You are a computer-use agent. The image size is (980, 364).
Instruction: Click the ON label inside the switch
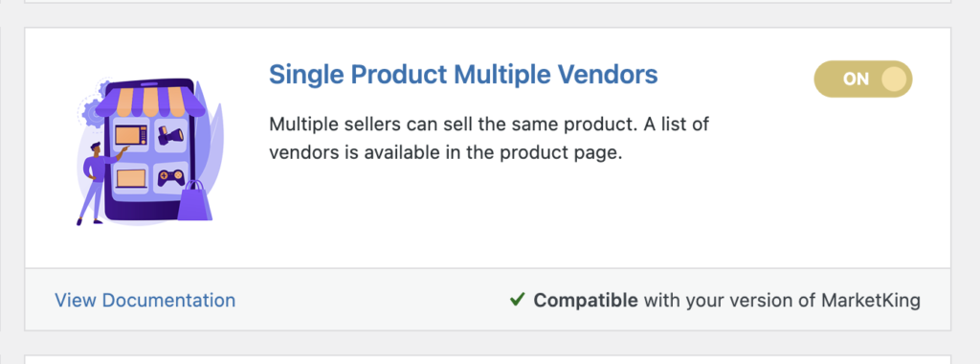pyautogui.click(x=856, y=79)
